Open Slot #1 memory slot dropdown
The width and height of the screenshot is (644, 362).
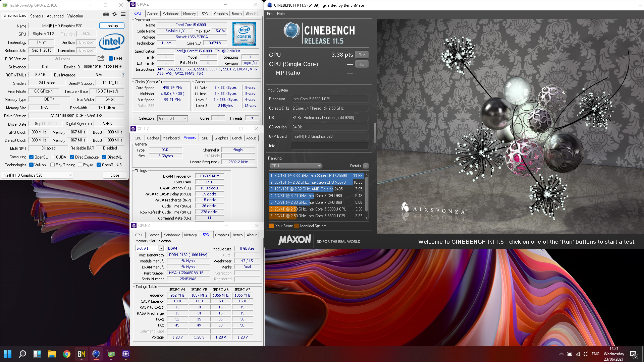point(150,248)
